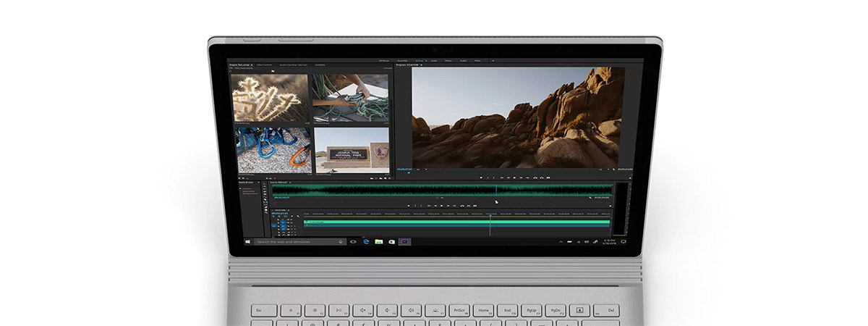The image size is (868, 326).
Task: Click the blue timeline playhead
Action: coord(490,214)
